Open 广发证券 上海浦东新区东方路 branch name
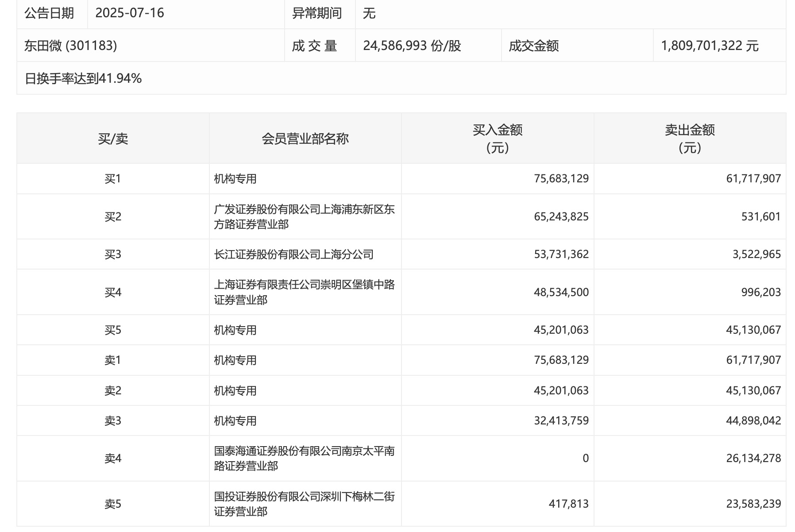The height and width of the screenshot is (532, 795). [304, 216]
